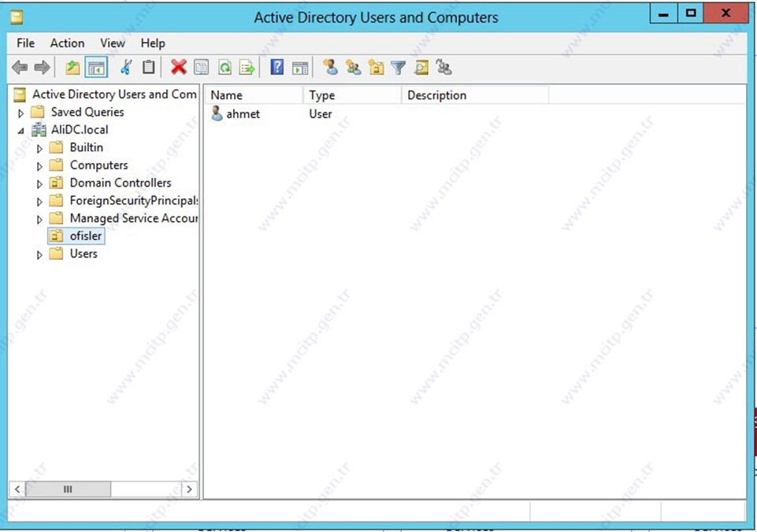Image resolution: width=757 pixels, height=532 pixels.
Task: Expand the Managed Service Accounts node
Action: [x=39, y=220]
